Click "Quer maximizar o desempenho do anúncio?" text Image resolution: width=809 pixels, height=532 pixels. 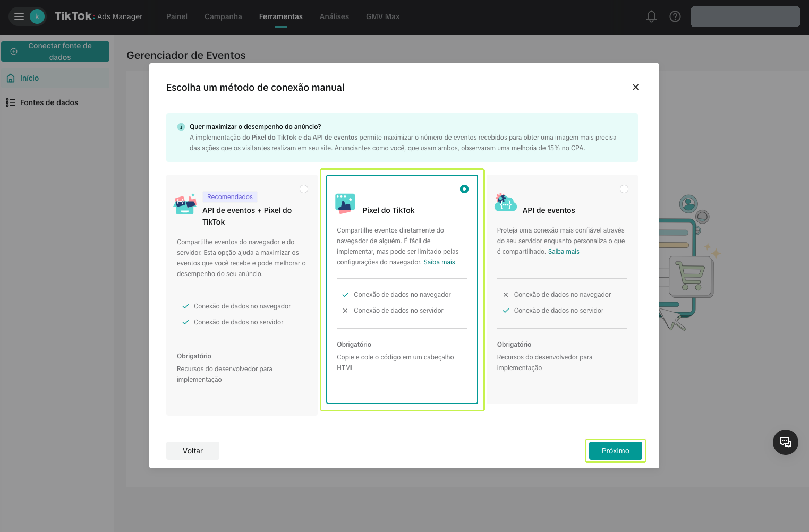click(x=256, y=127)
